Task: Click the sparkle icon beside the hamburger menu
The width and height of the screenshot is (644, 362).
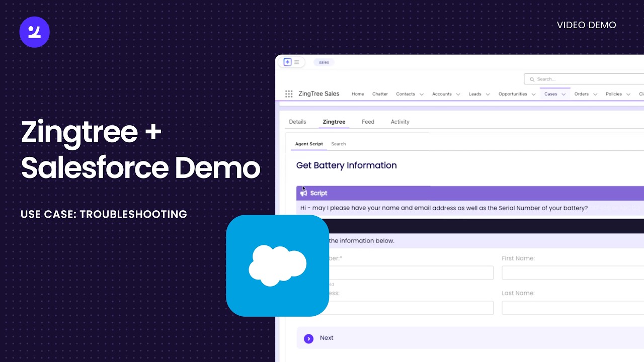Action: point(287,62)
